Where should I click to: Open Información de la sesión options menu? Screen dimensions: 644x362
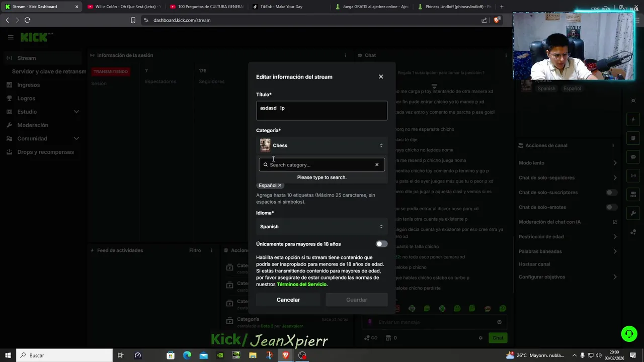pos(345,55)
